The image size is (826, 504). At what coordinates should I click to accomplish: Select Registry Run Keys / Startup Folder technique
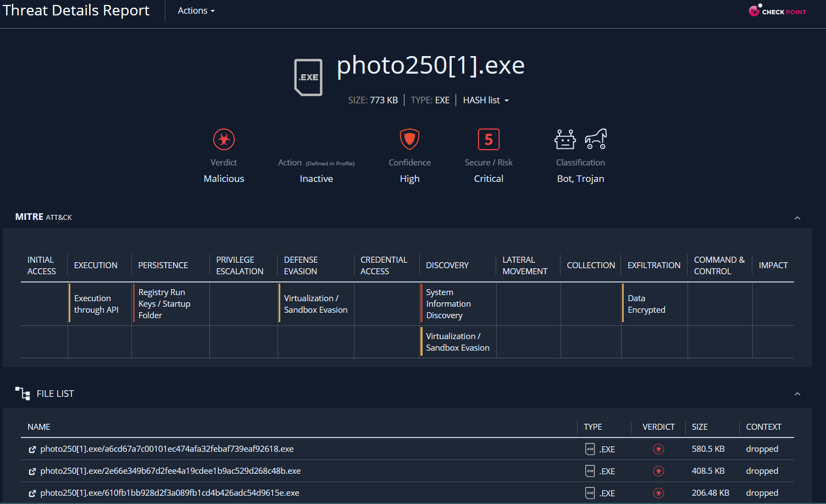point(164,304)
